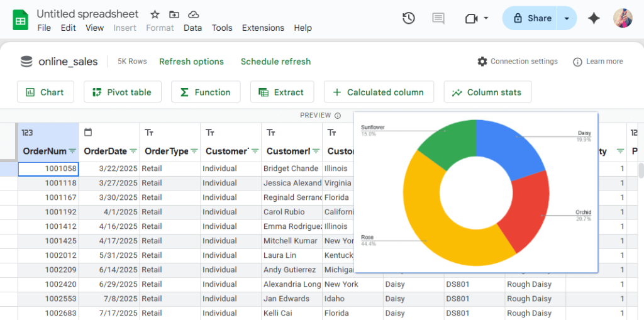Click Schedule refresh link
644x320 pixels.
(275, 62)
